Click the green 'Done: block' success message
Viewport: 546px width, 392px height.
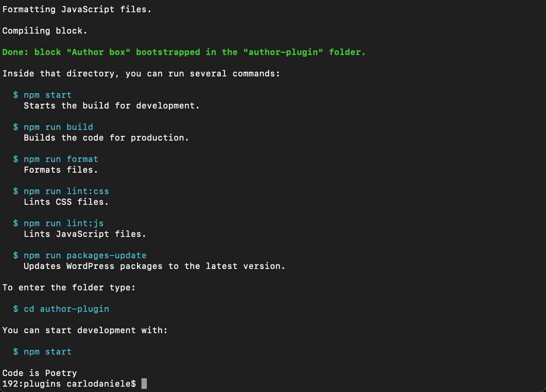pyautogui.click(x=184, y=52)
